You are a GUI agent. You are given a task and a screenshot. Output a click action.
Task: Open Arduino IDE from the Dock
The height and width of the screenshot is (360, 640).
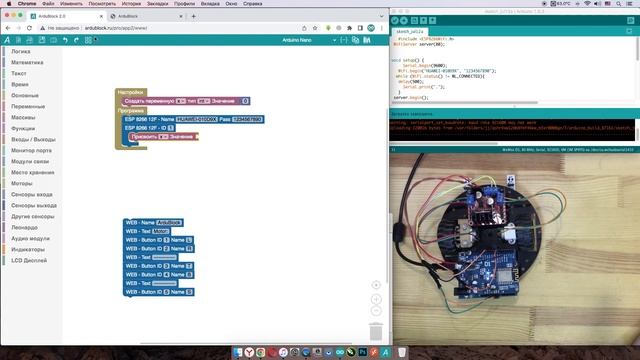pos(340,352)
